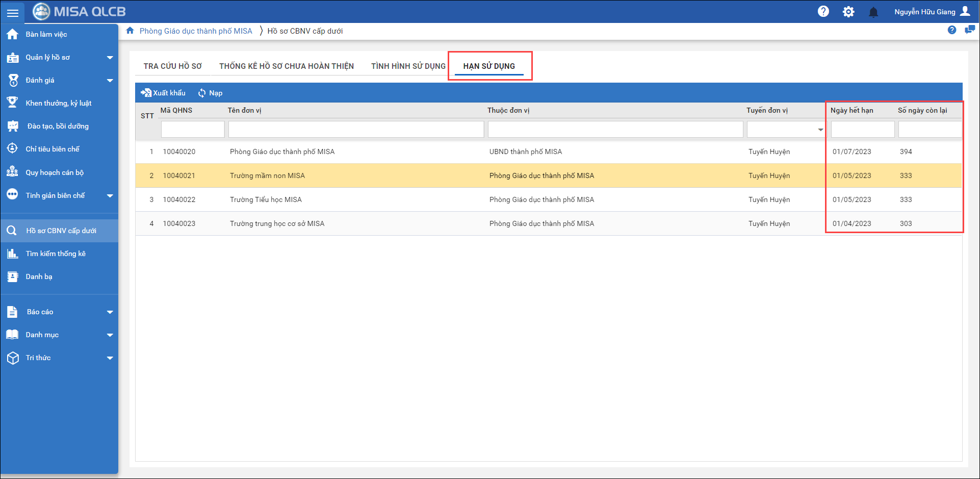The image size is (980, 479).
Task: Click the home icon in breadcrumb
Action: tap(130, 31)
